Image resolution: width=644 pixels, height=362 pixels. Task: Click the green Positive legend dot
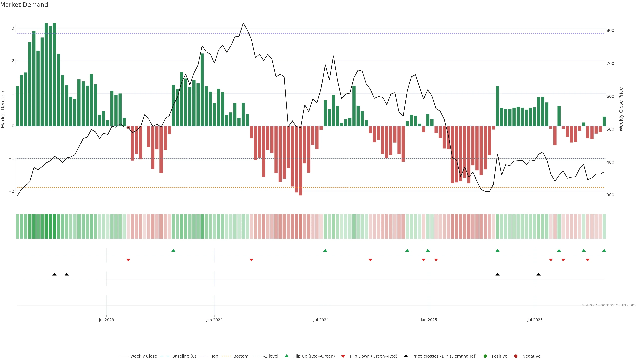[485, 356]
